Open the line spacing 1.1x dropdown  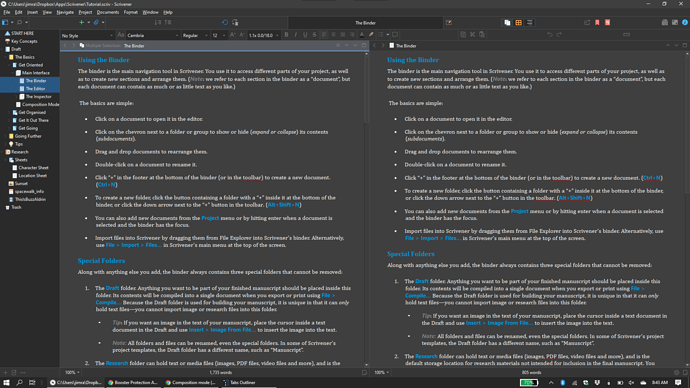(x=264, y=35)
